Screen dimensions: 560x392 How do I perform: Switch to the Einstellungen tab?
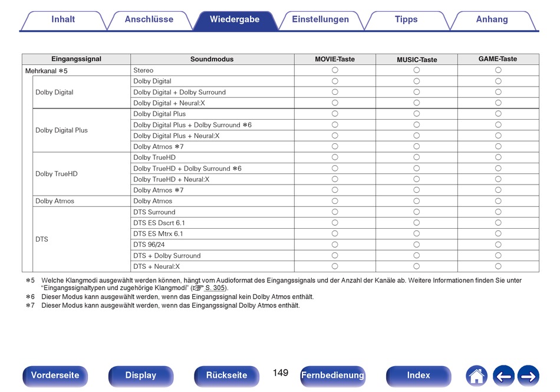(320, 20)
